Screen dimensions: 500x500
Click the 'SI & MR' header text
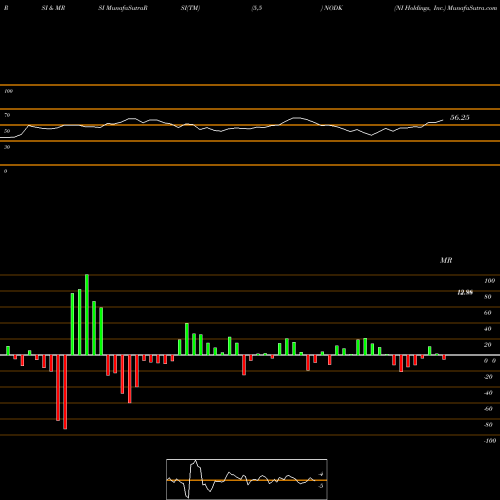(53, 8)
